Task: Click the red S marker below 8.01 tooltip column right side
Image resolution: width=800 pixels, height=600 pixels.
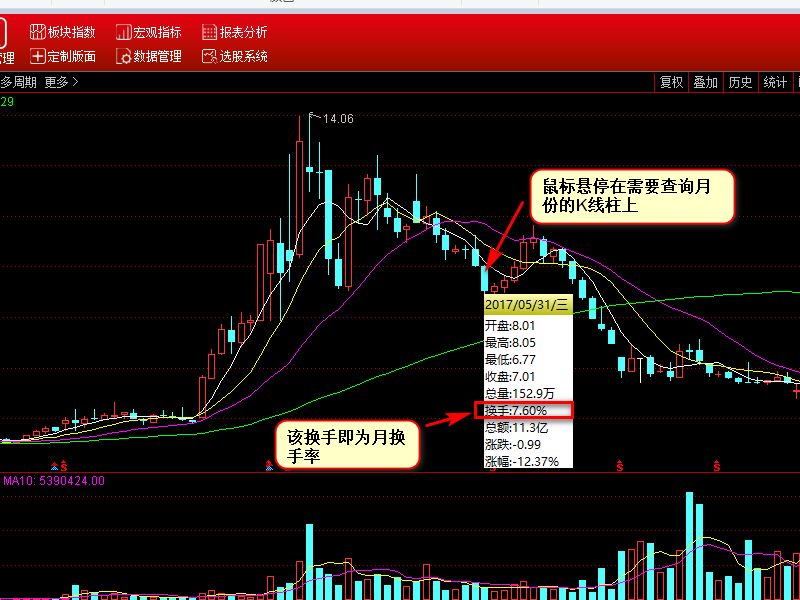Action: (619, 466)
